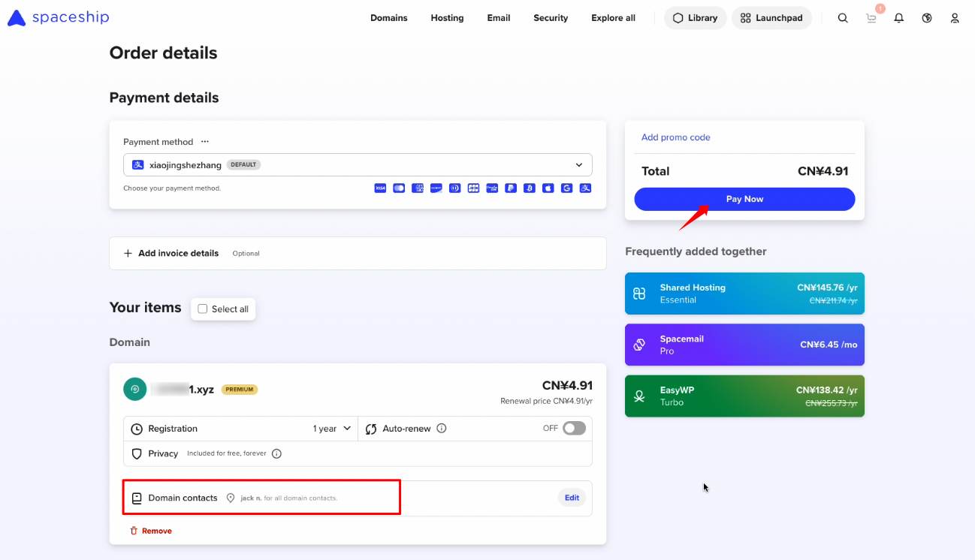
Task: Expand Add invoice details
Action: pyautogui.click(x=358, y=254)
